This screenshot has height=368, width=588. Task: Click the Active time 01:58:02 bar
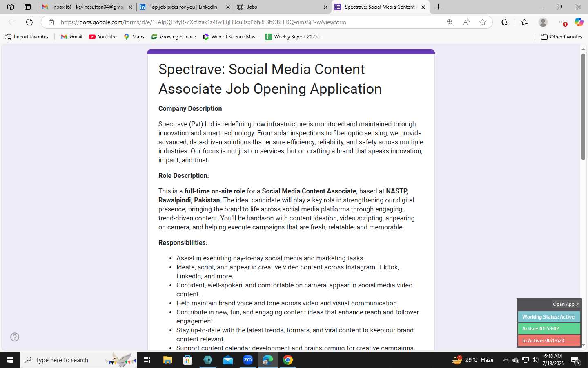click(549, 329)
